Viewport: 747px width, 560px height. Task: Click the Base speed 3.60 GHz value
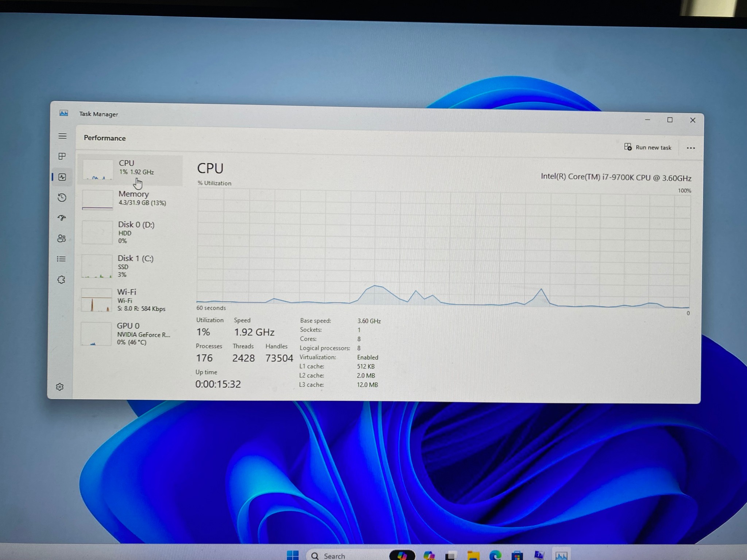(x=369, y=321)
